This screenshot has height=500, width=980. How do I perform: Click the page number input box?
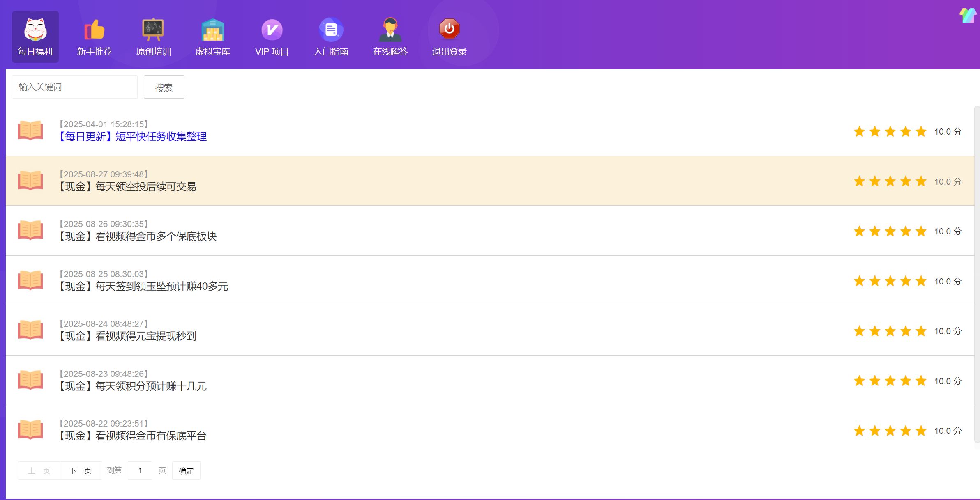(x=140, y=470)
